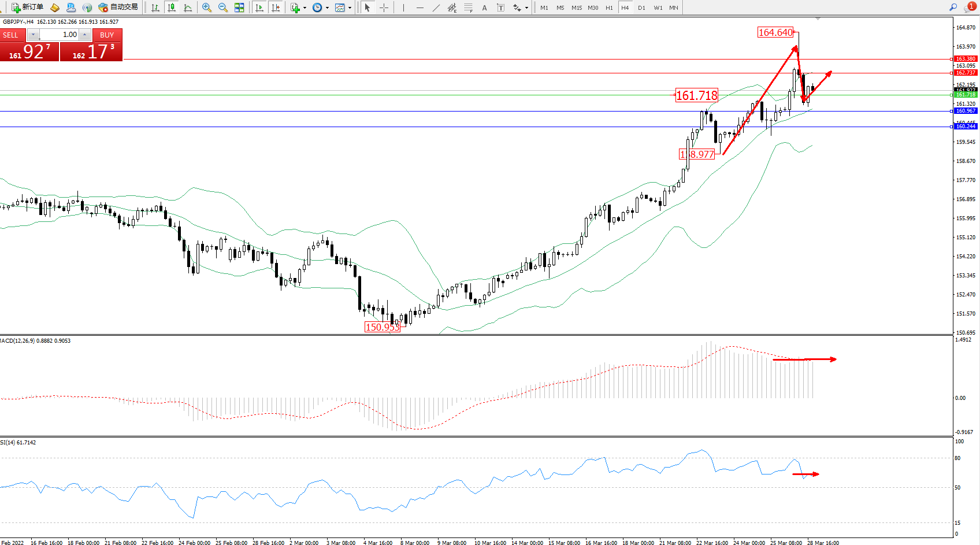Open the search magnifier icon
Viewport: 980px width, 545px height.
point(953,7)
